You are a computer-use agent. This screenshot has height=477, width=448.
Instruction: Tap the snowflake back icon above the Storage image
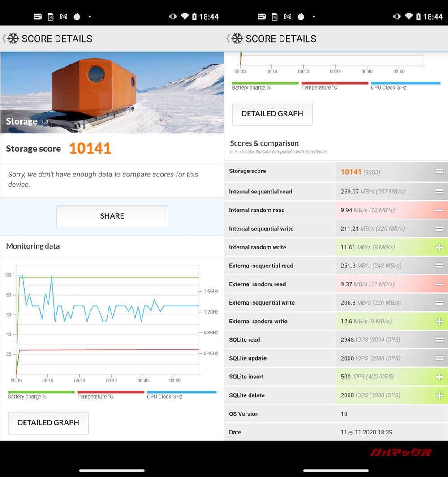tap(13, 39)
